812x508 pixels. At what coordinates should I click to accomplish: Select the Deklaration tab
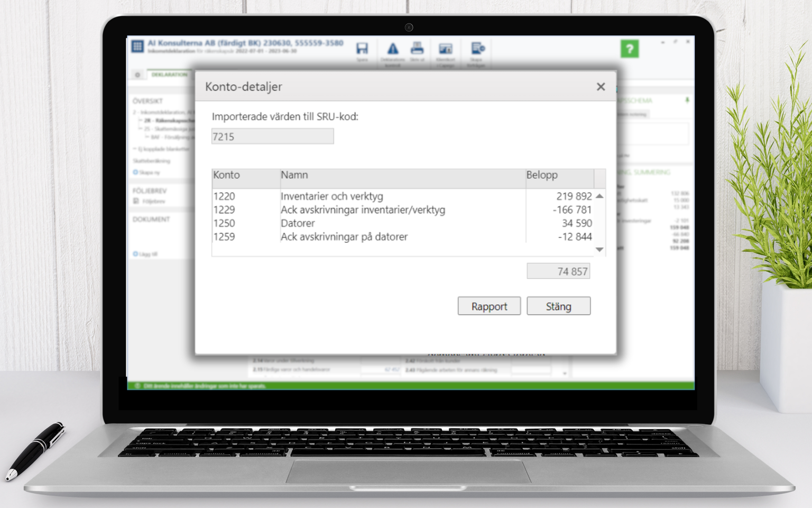[x=169, y=75]
